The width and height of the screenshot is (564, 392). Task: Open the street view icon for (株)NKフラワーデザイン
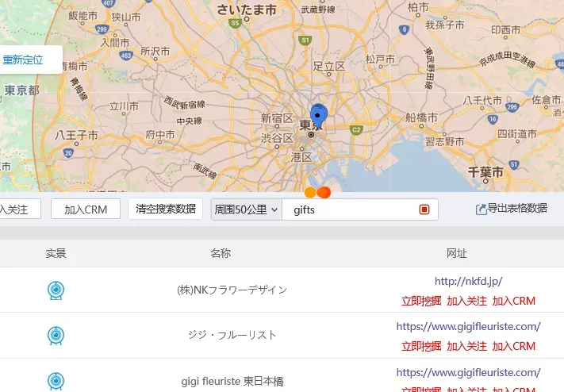coord(56,290)
